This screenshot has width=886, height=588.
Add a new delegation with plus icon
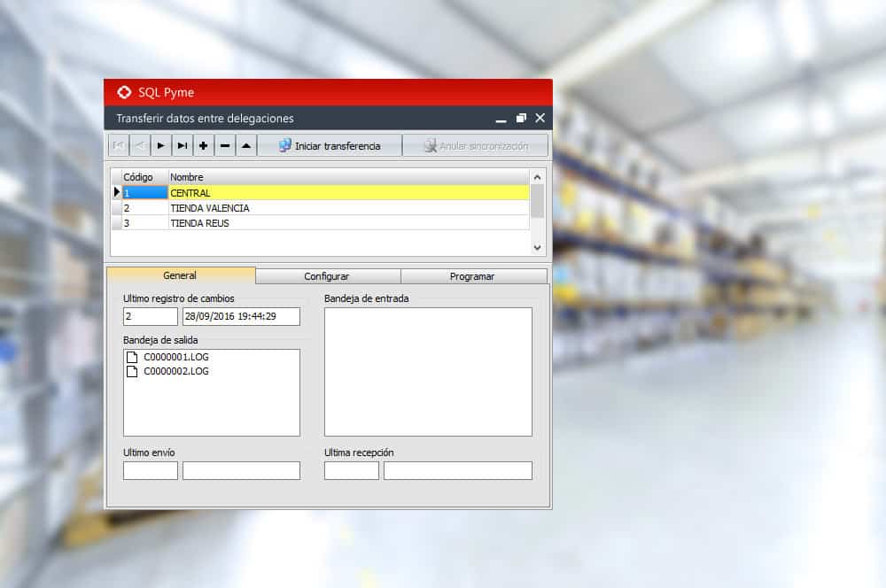point(203,146)
